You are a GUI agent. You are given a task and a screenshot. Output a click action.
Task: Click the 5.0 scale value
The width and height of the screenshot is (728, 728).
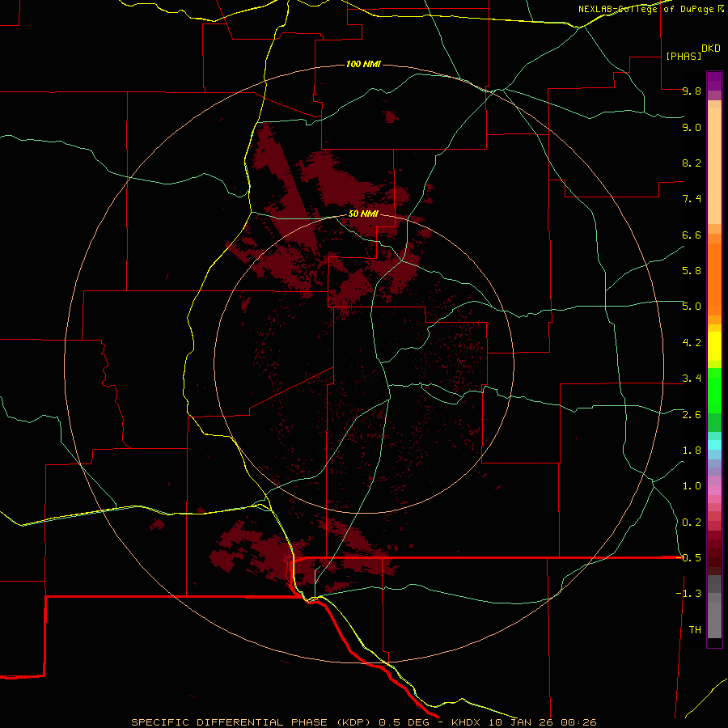(692, 307)
